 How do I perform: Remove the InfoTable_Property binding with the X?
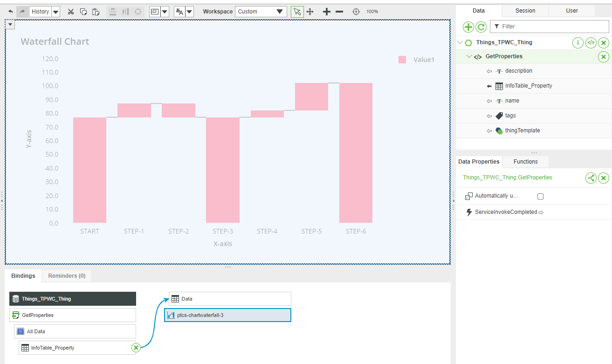tap(136, 347)
